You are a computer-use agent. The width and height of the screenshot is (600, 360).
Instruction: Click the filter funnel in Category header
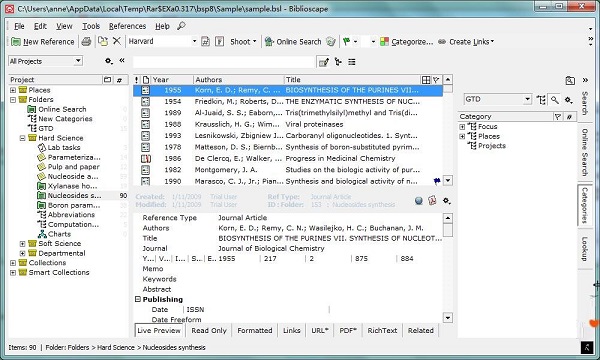point(558,117)
